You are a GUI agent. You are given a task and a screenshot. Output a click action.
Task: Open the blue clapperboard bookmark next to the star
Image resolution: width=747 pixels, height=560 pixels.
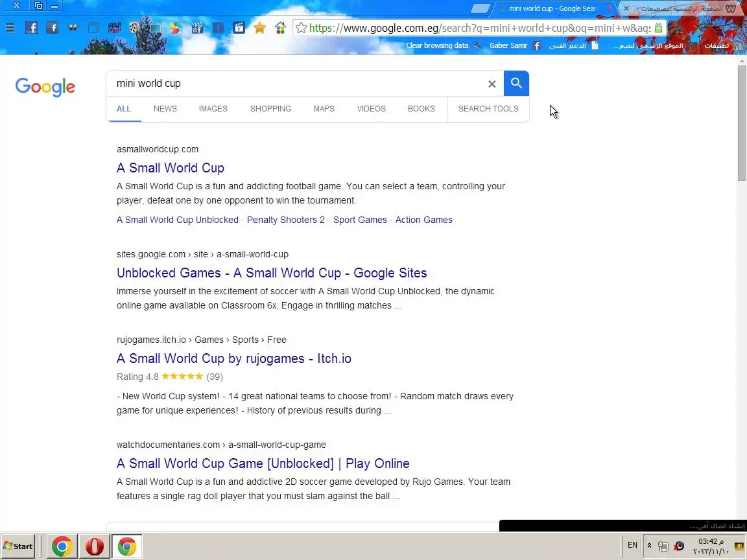click(x=239, y=28)
